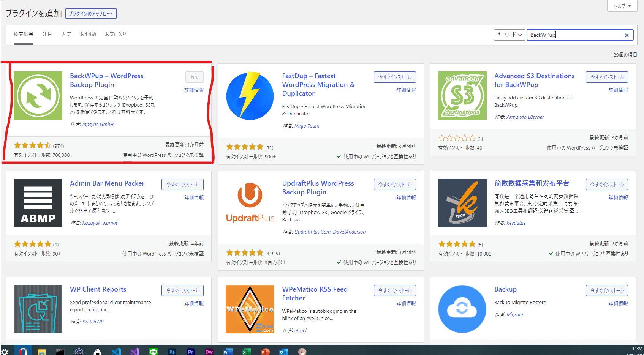Image resolution: width=644 pixels, height=355 pixels.
Task: Open author link Armando Lüscher
Action: coord(525,117)
